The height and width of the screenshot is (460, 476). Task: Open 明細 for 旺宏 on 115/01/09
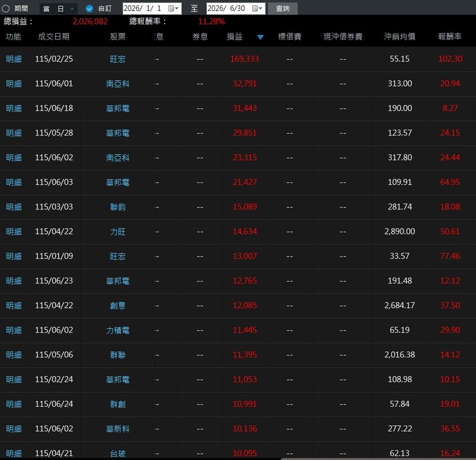13,256
